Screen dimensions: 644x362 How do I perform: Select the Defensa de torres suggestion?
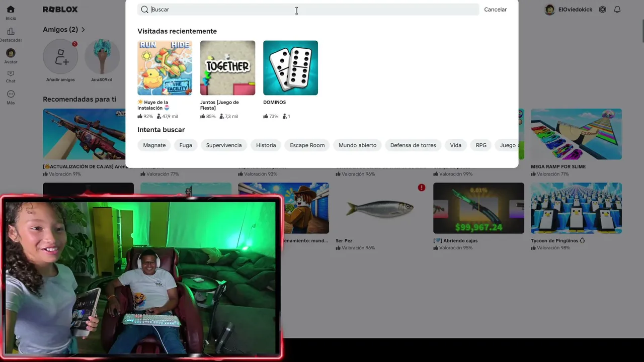point(413,145)
